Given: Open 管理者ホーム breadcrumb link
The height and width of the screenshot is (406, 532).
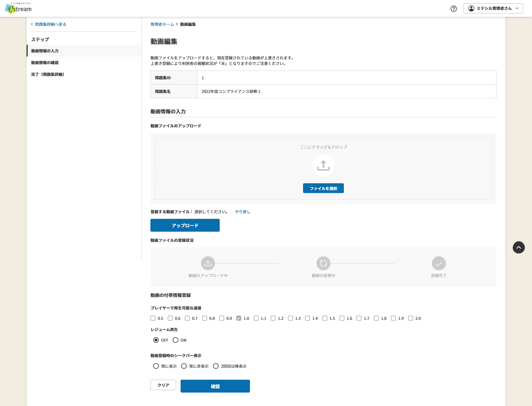Looking at the screenshot, I should point(162,24).
